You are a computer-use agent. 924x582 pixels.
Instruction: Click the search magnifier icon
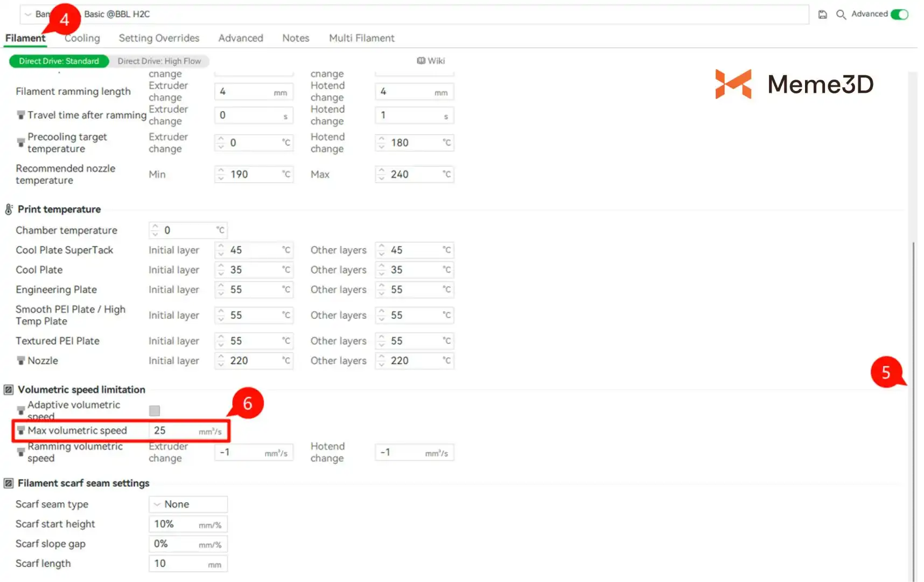point(841,15)
